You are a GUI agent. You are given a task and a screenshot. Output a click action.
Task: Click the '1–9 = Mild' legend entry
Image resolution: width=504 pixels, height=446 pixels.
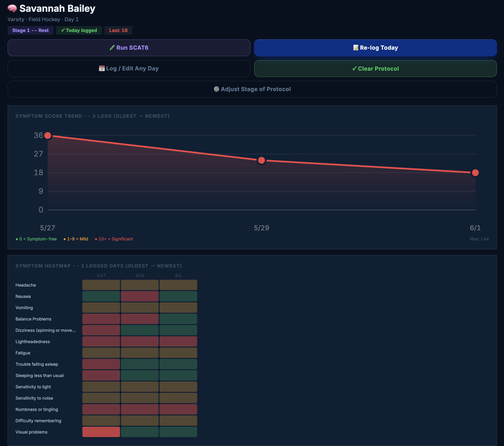click(x=76, y=239)
